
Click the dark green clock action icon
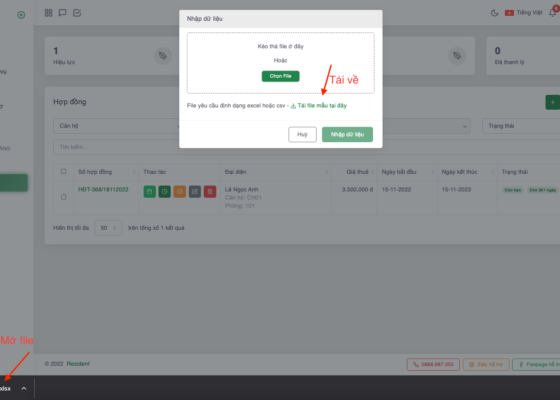165,192
